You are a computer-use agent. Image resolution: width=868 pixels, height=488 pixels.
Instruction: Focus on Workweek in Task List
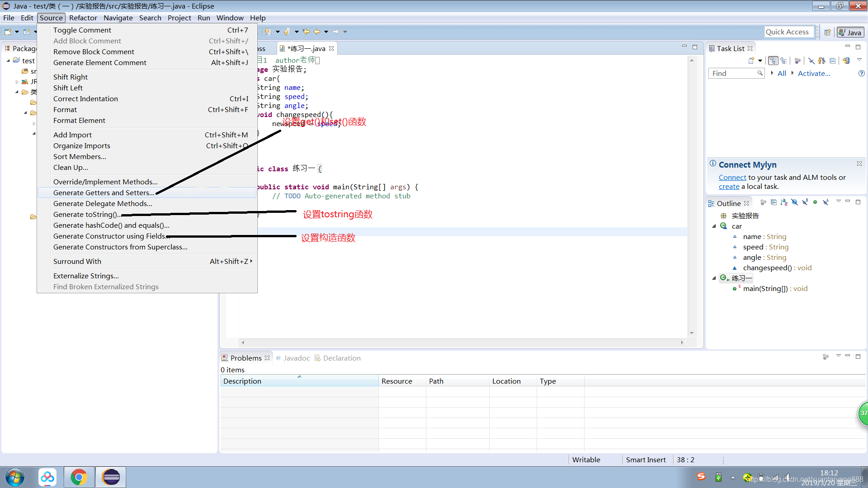coord(797,61)
